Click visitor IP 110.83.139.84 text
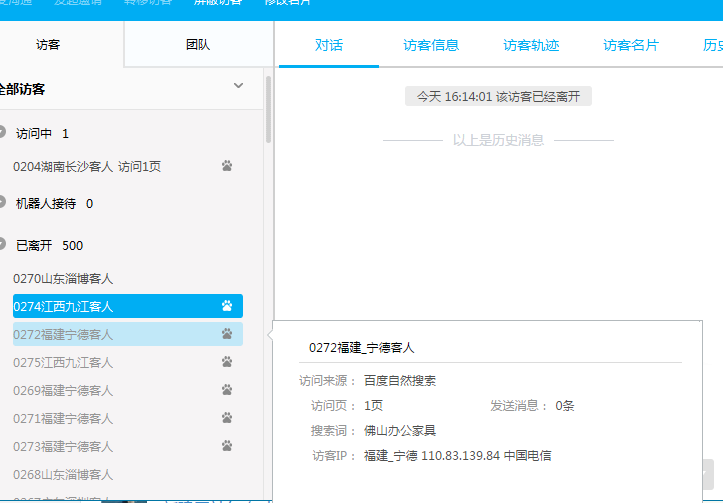This screenshot has width=723, height=503. click(x=460, y=456)
